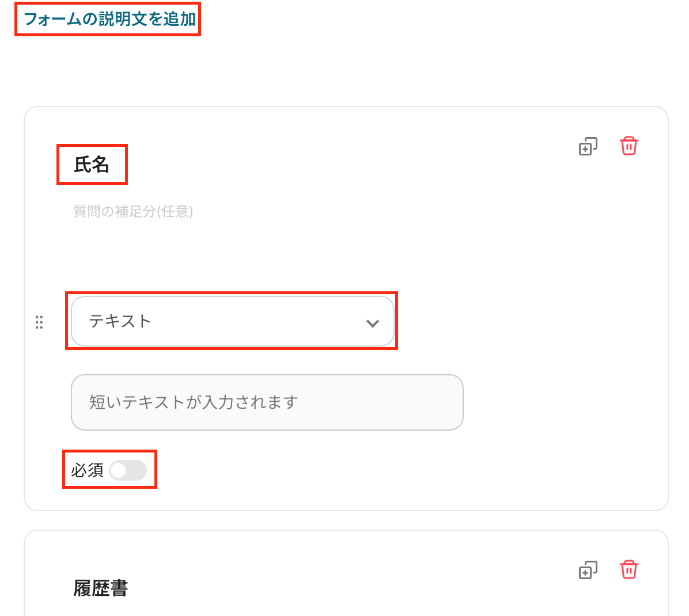Edit the 氏名 question title
This screenshot has width=689, height=616.
click(92, 165)
